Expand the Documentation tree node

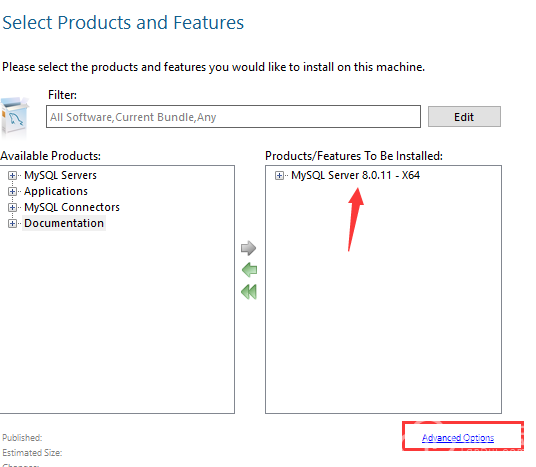[x=12, y=224]
